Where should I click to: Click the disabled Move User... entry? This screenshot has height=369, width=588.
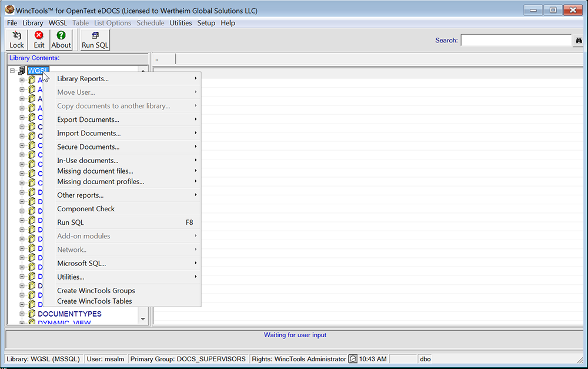click(122, 92)
